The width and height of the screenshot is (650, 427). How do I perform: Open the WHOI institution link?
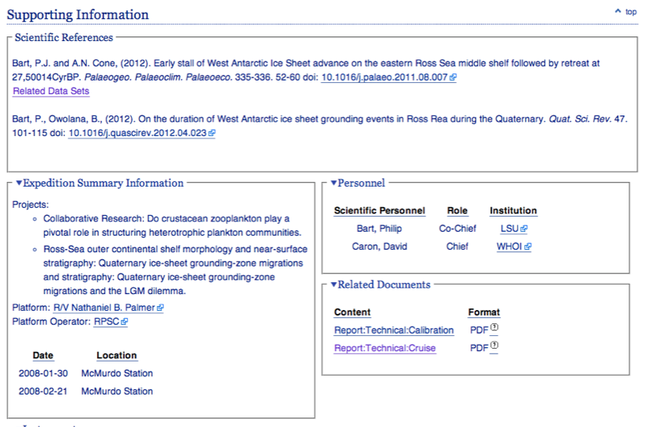[508, 246]
